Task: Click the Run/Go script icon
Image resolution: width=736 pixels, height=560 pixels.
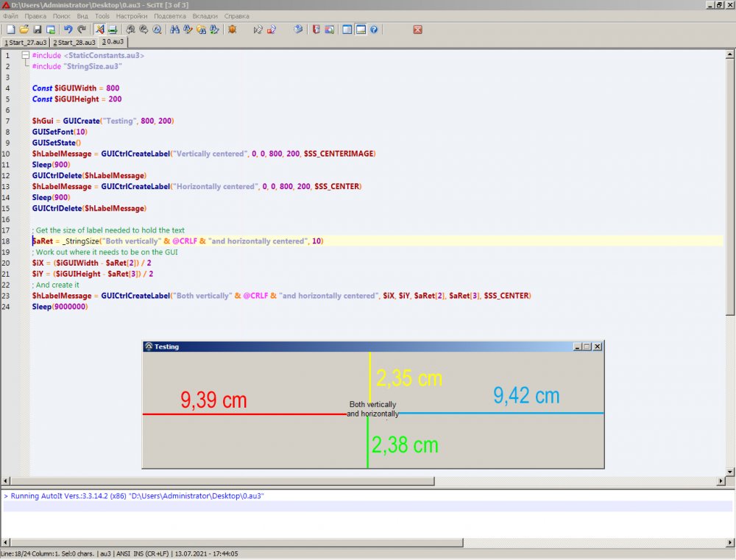Action: pos(272,29)
